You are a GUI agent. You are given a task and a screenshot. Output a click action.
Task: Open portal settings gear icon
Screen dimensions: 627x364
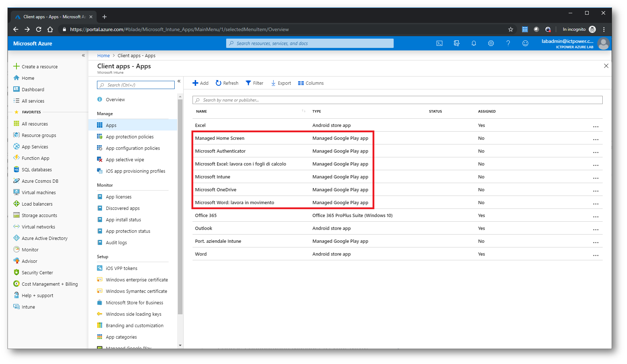491,43
